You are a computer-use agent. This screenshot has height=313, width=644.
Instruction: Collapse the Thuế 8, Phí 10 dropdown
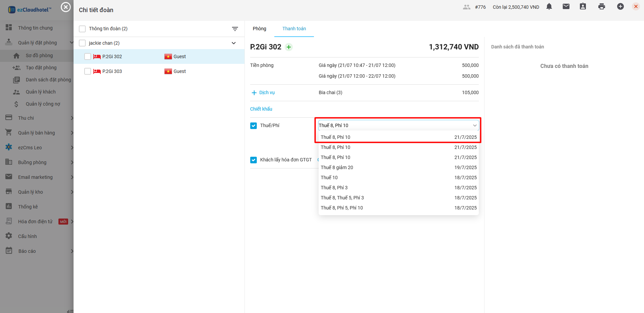474,125
